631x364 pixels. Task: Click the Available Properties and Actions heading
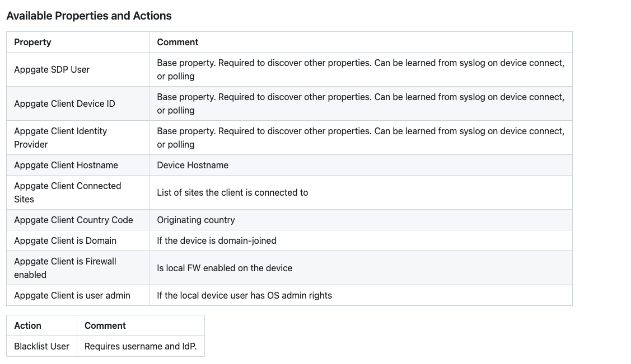[89, 16]
